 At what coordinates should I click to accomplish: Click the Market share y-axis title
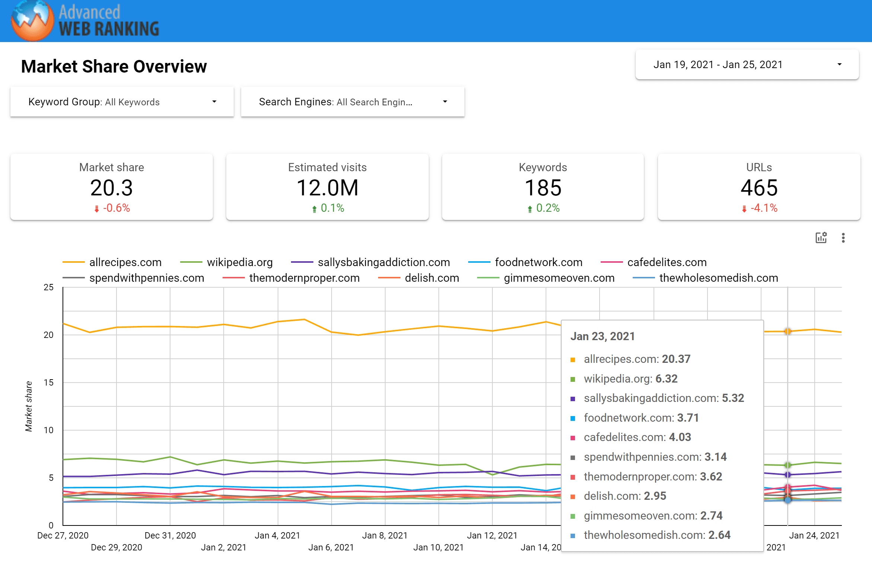[29, 406]
